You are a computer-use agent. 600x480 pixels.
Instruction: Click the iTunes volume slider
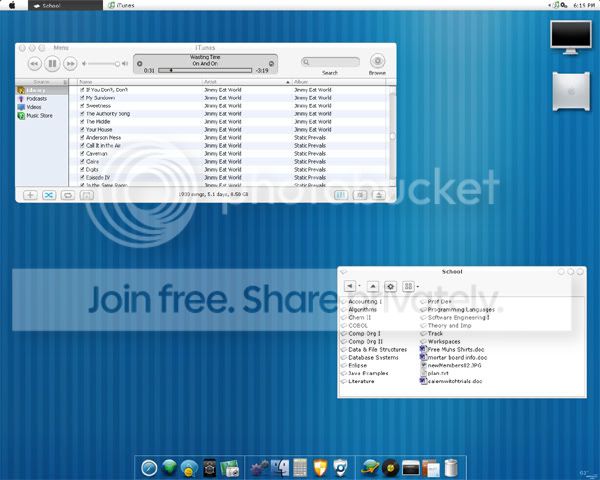pyautogui.click(x=104, y=64)
